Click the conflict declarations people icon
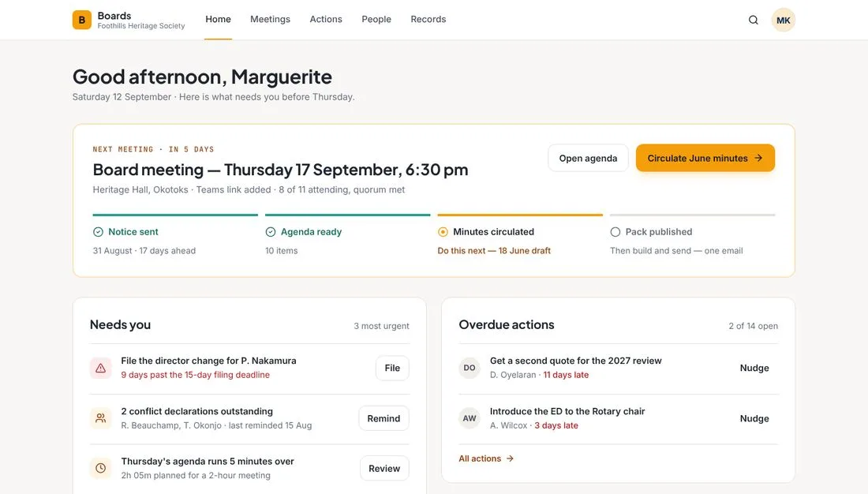Viewport: 868px width, 494px height. pos(101,418)
